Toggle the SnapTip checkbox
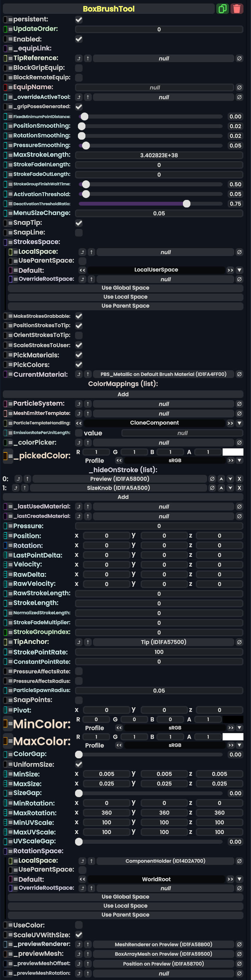 click(x=79, y=223)
